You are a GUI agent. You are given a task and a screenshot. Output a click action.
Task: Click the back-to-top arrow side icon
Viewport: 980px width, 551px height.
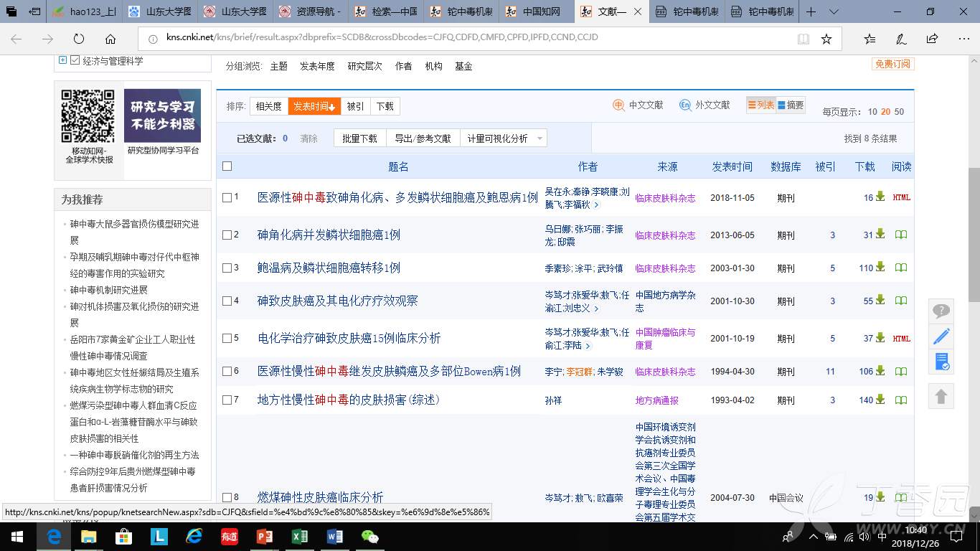coord(941,396)
